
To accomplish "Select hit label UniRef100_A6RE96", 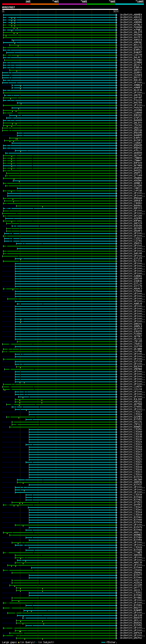I will coord(131,482).
